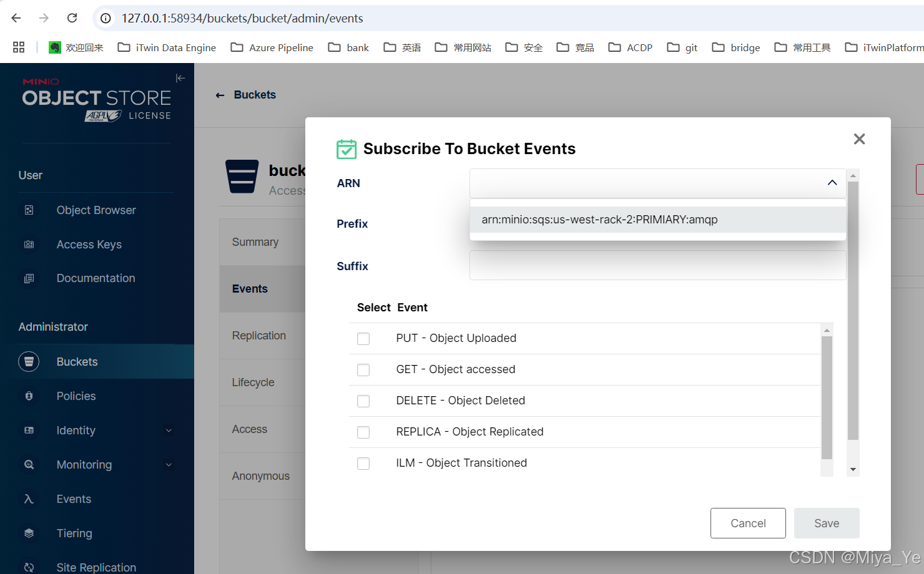Go to Policies in sidebar
This screenshot has height=574, width=924.
(76, 396)
